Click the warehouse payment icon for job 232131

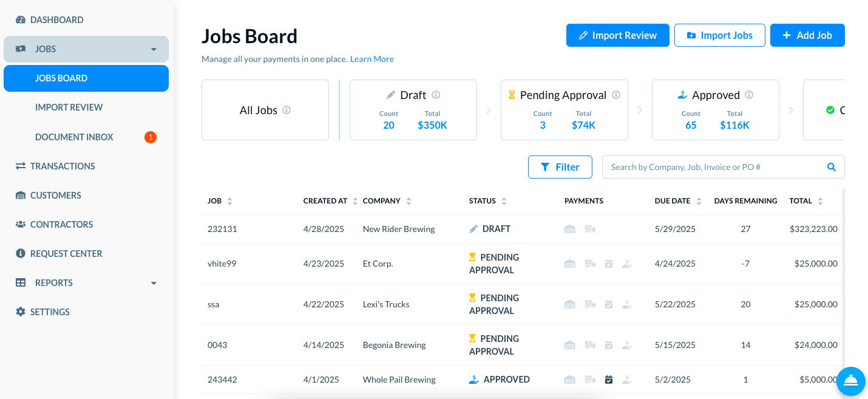coord(569,229)
